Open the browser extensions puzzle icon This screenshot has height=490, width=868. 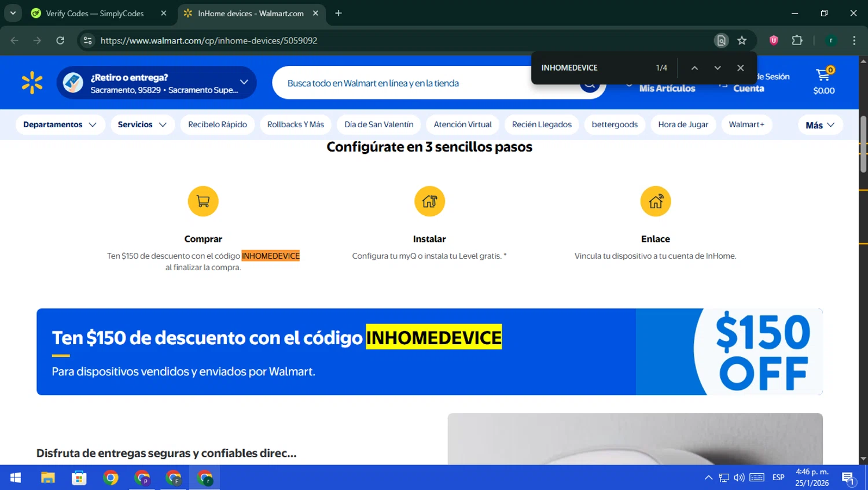tap(797, 40)
